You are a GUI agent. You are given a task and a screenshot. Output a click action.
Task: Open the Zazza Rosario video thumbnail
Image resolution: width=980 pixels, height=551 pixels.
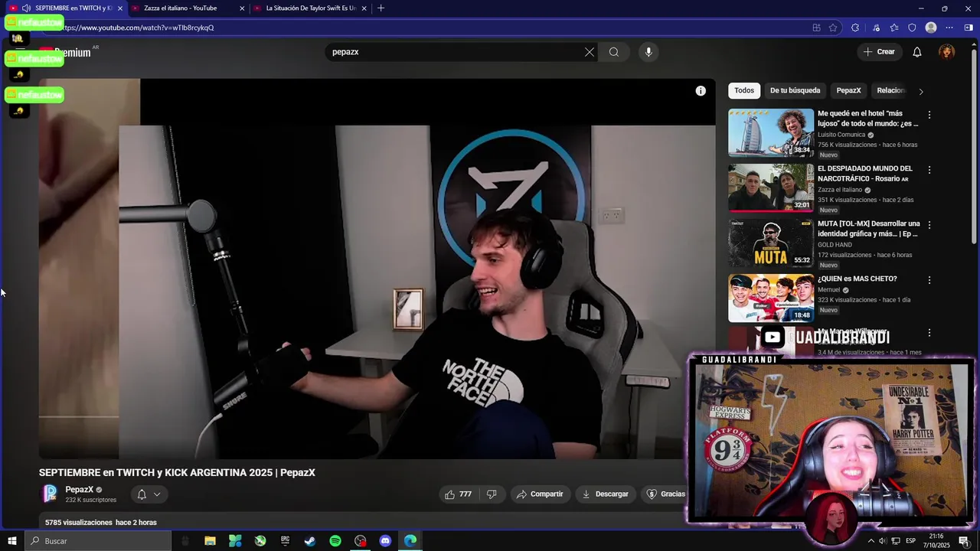[x=771, y=187]
